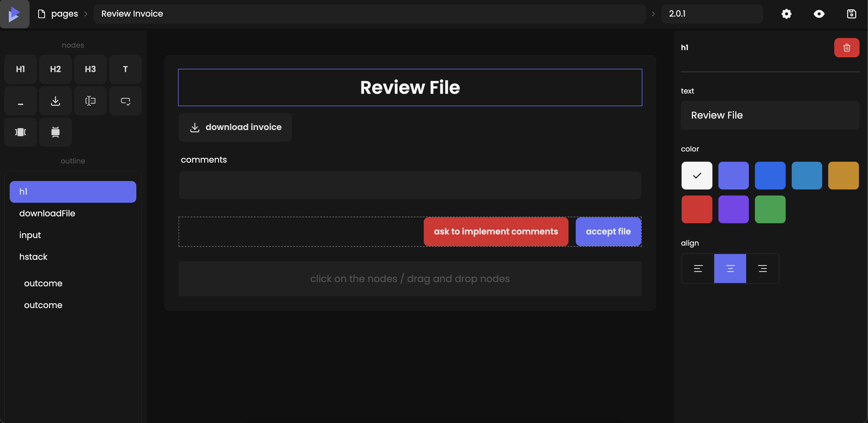Add an H1 heading node
The width and height of the screenshot is (868, 423).
(20, 69)
